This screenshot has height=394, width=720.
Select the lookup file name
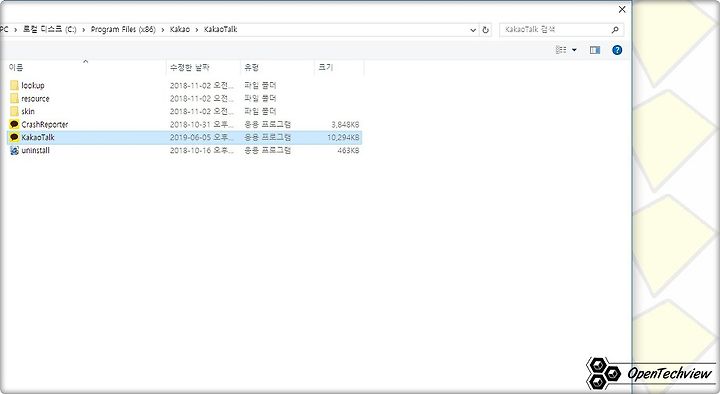click(x=33, y=85)
